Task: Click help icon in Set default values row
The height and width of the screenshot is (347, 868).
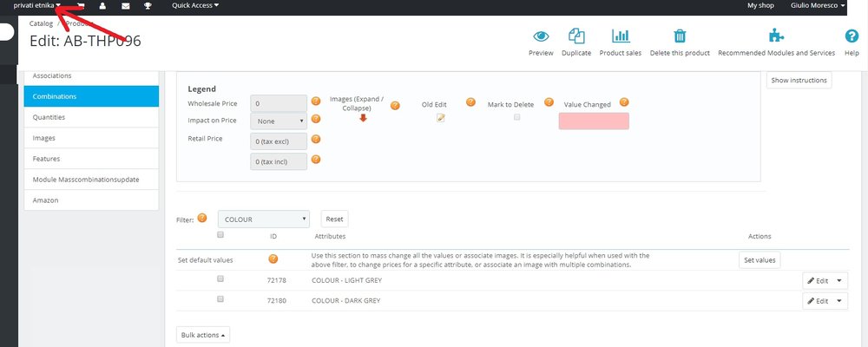Action: pos(273,259)
